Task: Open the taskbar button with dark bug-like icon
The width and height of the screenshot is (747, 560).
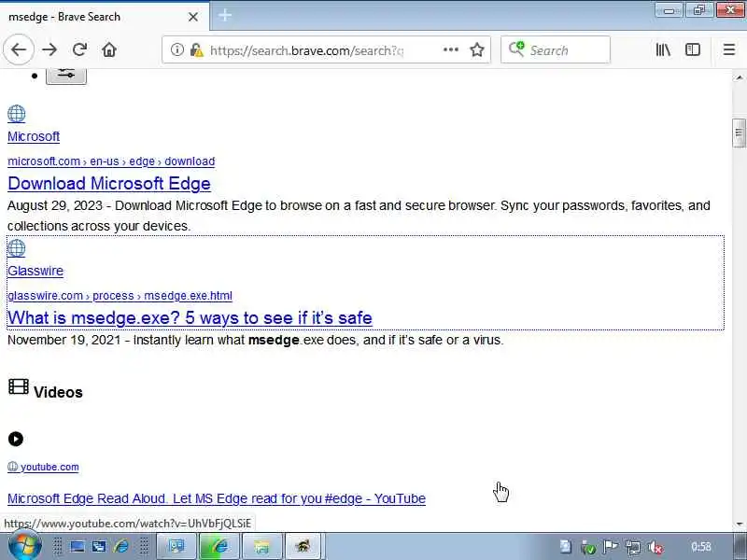Action: pyautogui.click(x=303, y=546)
